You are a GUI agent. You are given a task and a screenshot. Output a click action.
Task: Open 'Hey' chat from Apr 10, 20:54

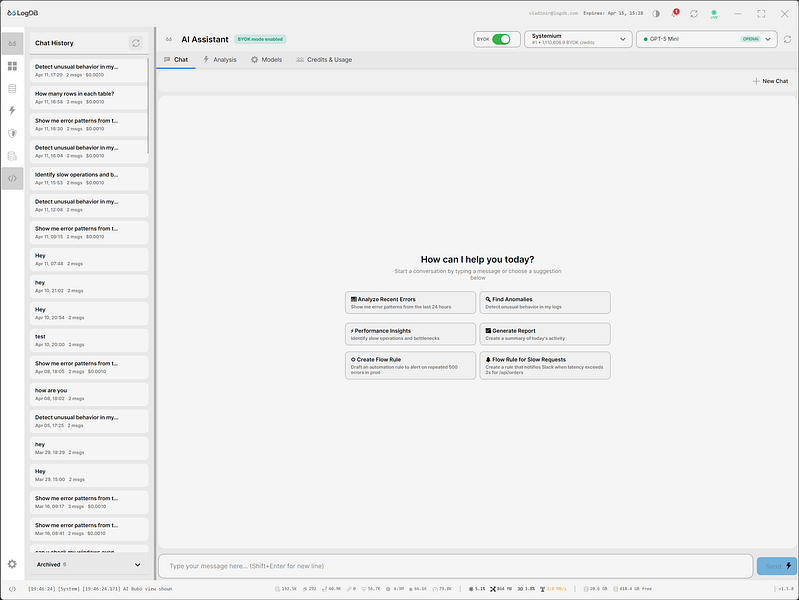[x=89, y=314]
